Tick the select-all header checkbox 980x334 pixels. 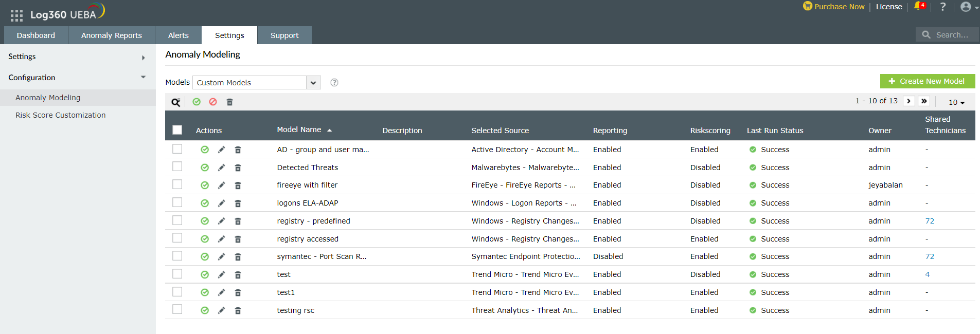pyautogui.click(x=177, y=130)
